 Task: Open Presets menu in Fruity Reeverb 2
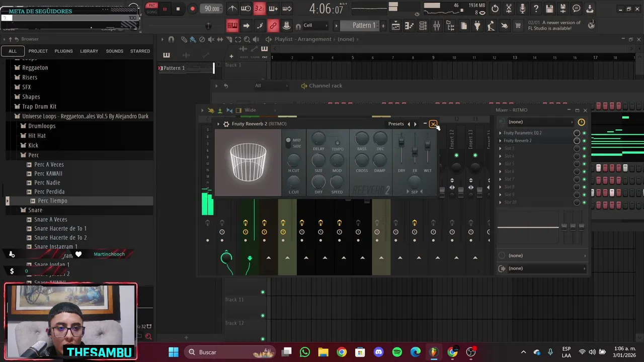click(x=396, y=124)
